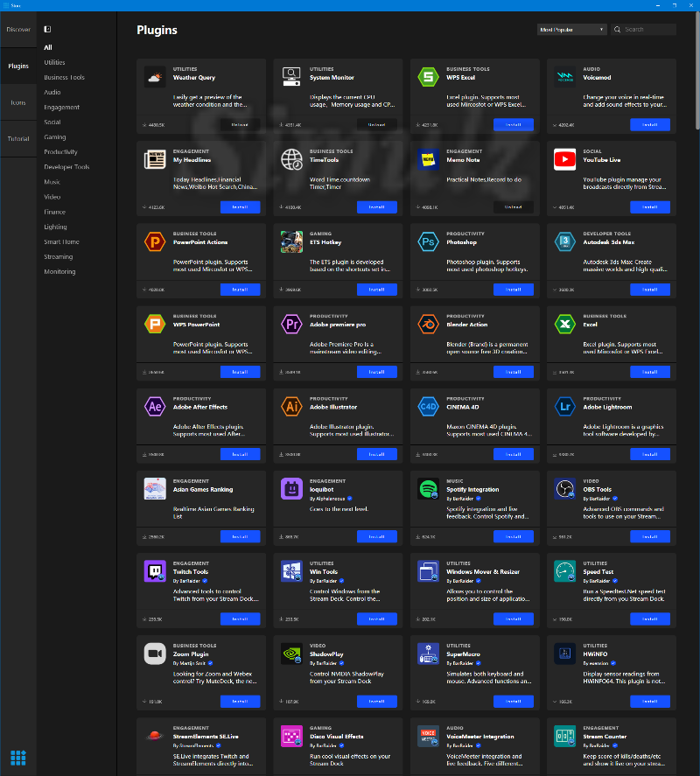This screenshot has height=776, width=700.
Task: Show the Smart Home category
Action: [x=61, y=241]
